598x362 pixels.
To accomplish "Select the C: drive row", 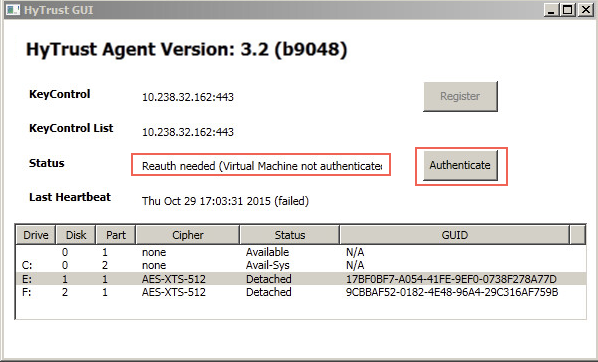I will pos(301,265).
